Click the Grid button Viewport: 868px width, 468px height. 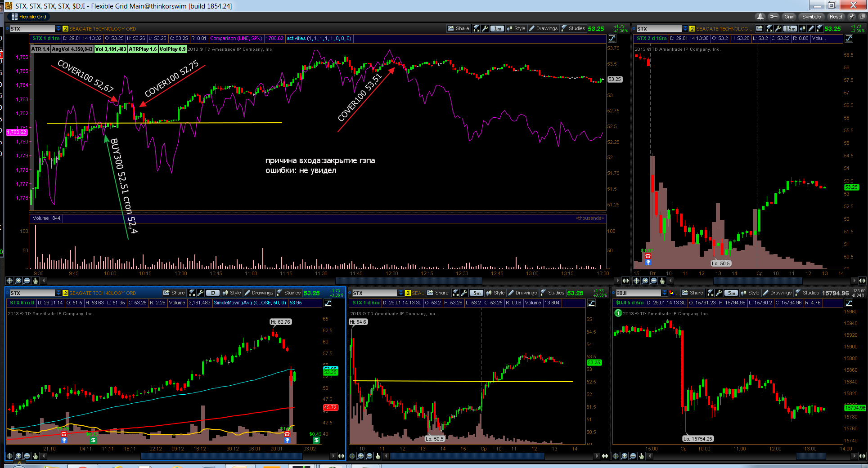789,17
